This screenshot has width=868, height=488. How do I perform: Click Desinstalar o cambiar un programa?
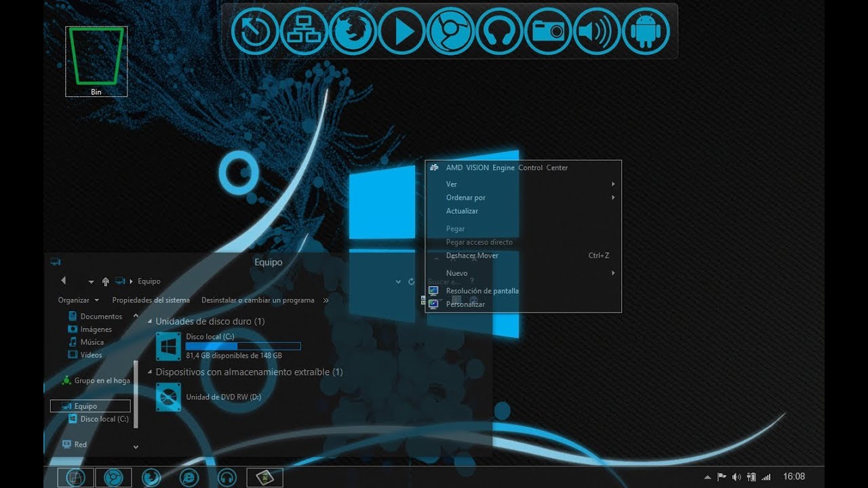[258, 300]
